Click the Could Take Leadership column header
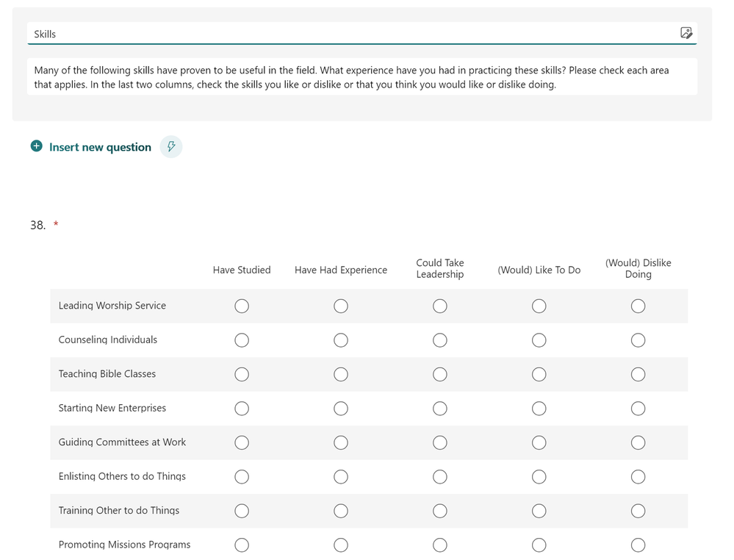 [440, 268]
